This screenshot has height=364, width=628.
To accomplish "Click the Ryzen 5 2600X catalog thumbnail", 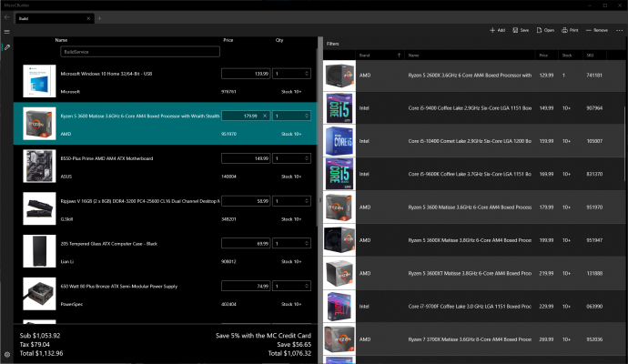I will 339,76.
